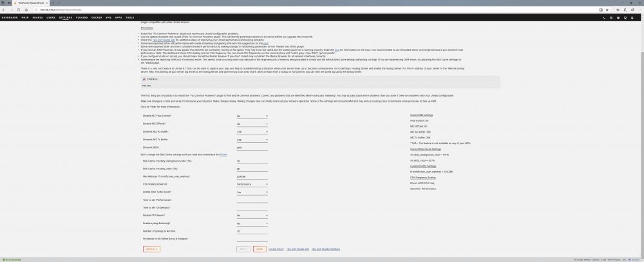The height and width of the screenshot is (262, 644).
Task: Click the Done button
Action: (x=260, y=249)
